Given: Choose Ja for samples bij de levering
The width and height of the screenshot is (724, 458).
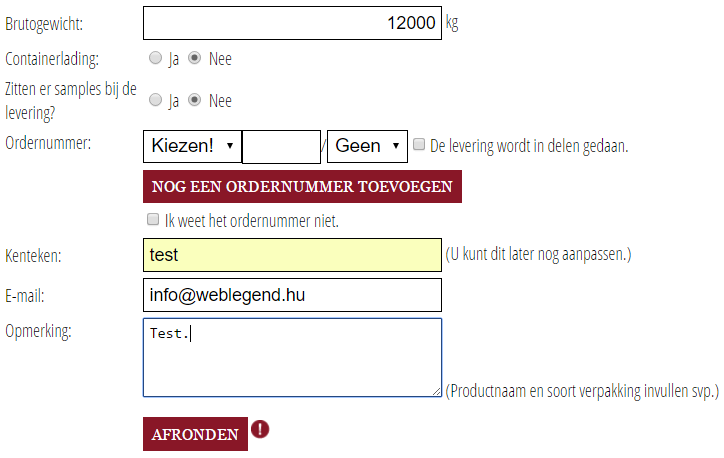Looking at the screenshot, I should pyautogui.click(x=155, y=100).
